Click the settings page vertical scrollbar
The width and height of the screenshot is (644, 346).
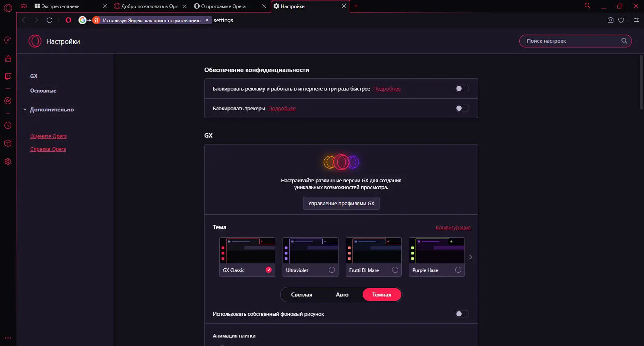(x=642, y=82)
